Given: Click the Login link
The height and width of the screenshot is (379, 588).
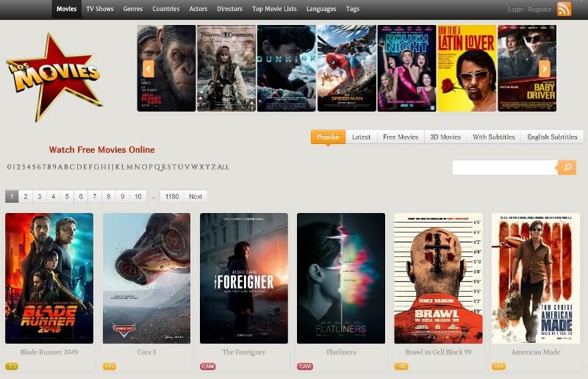Looking at the screenshot, I should click(515, 10).
